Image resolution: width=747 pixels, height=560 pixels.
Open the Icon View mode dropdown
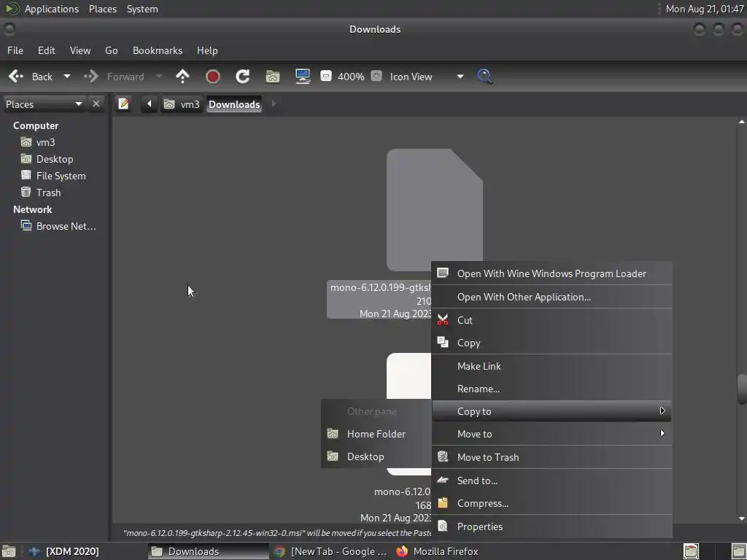click(427, 77)
